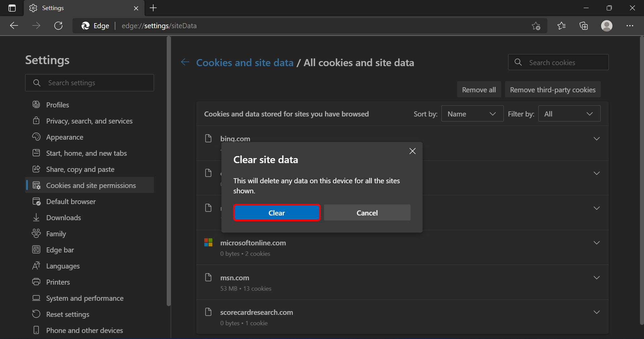Click the msn.com site name
The image size is (644, 339).
(235, 278)
